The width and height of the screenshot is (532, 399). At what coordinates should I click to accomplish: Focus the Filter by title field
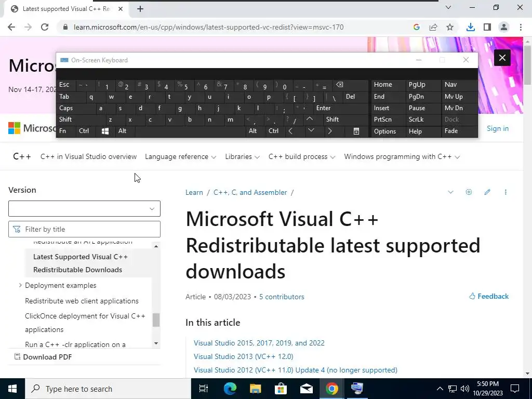[84, 229]
